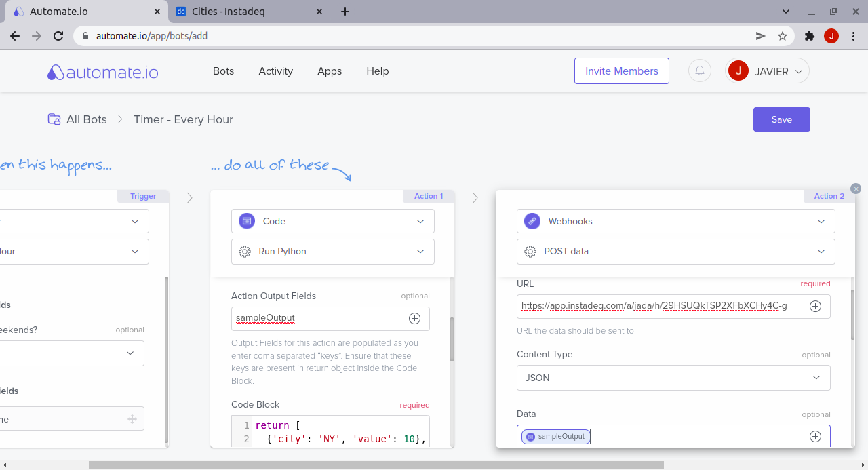Click the gear icon beside Run Python
Image resolution: width=868 pixels, height=470 pixels.
click(245, 252)
